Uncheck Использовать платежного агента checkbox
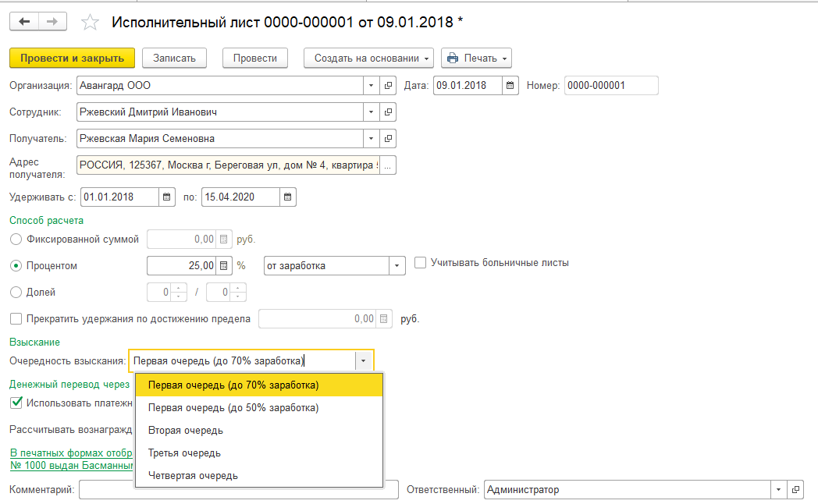This screenshot has height=504, width=818. (x=16, y=403)
